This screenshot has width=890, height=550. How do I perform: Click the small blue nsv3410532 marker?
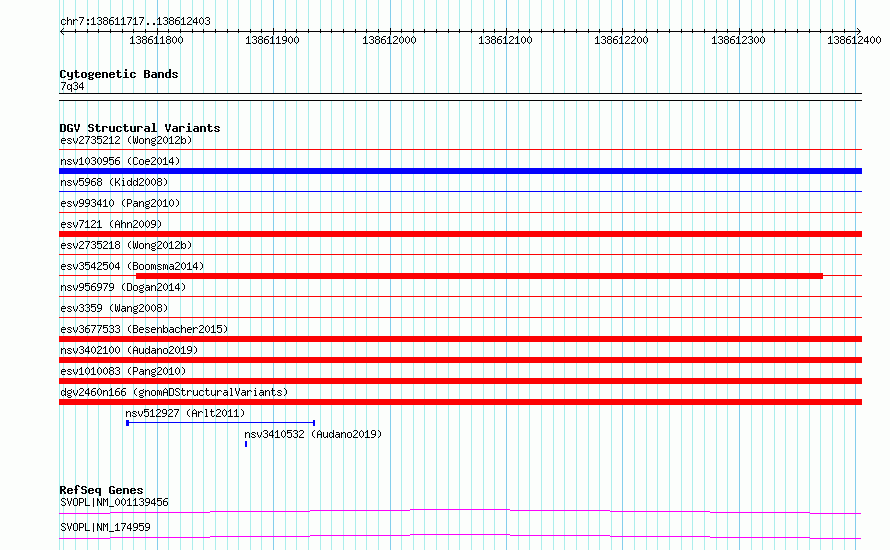pos(246,444)
